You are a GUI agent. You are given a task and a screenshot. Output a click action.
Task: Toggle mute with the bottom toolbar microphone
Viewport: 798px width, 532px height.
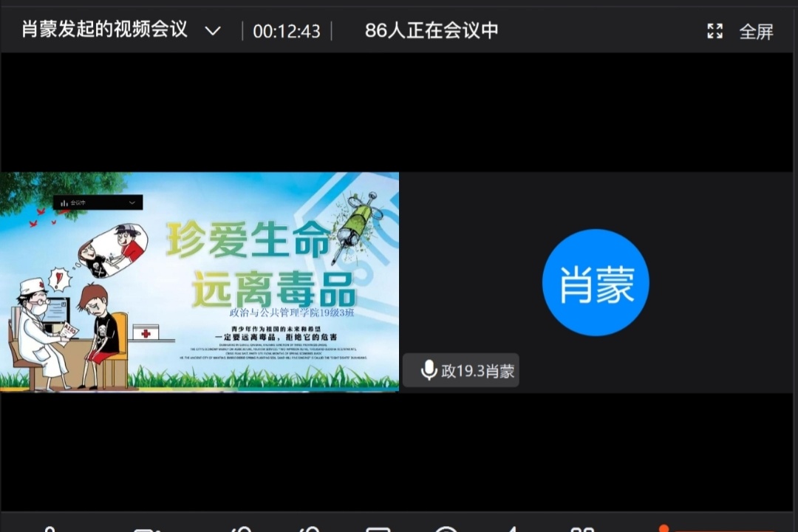(49, 528)
